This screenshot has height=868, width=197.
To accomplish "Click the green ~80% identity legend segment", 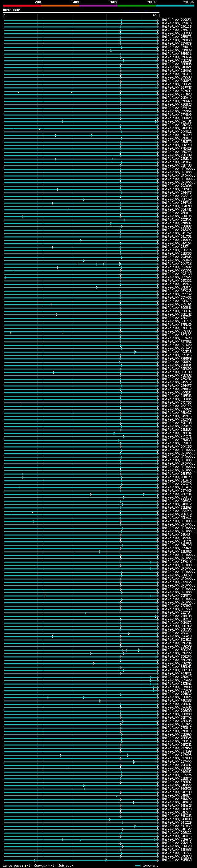I will tap(137, 6).
